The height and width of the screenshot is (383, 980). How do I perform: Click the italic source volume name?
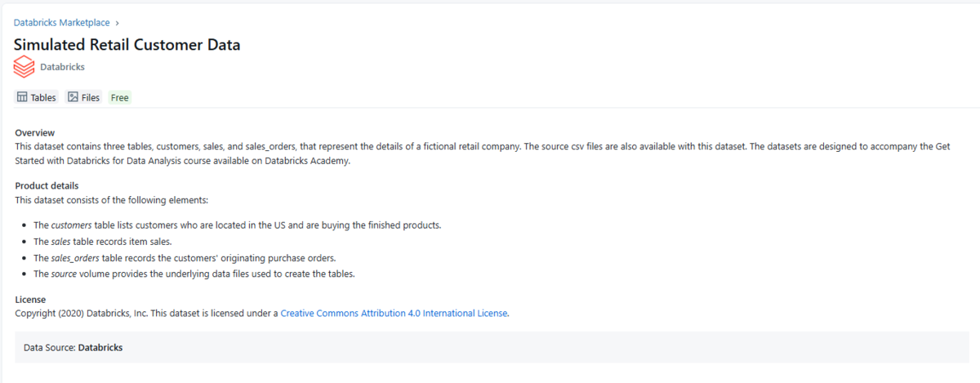tap(64, 274)
